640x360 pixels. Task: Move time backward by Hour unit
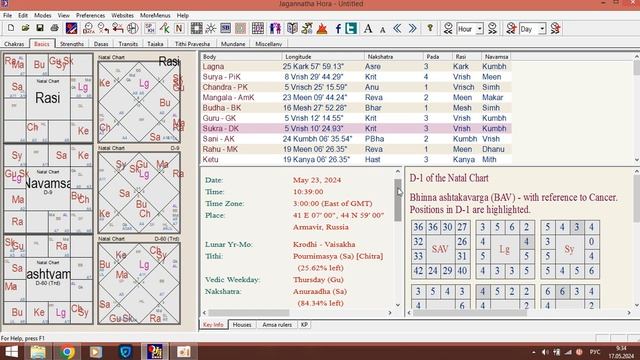point(448,28)
